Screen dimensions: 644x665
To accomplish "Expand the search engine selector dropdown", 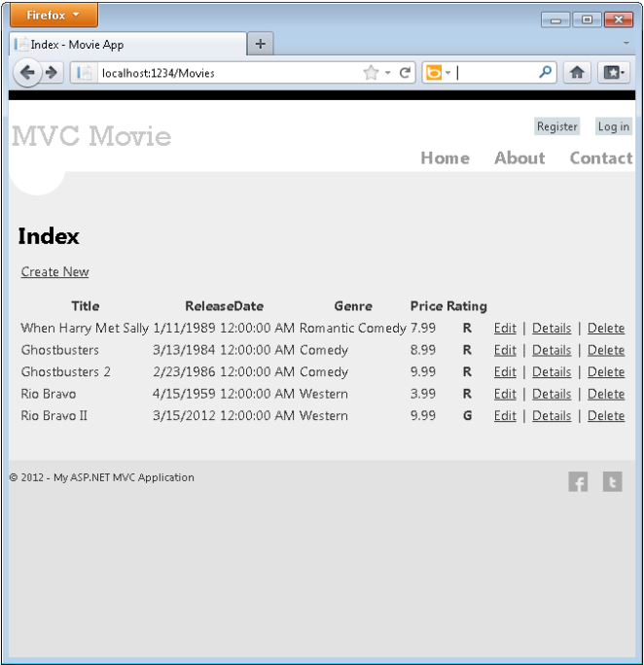I will point(440,73).
